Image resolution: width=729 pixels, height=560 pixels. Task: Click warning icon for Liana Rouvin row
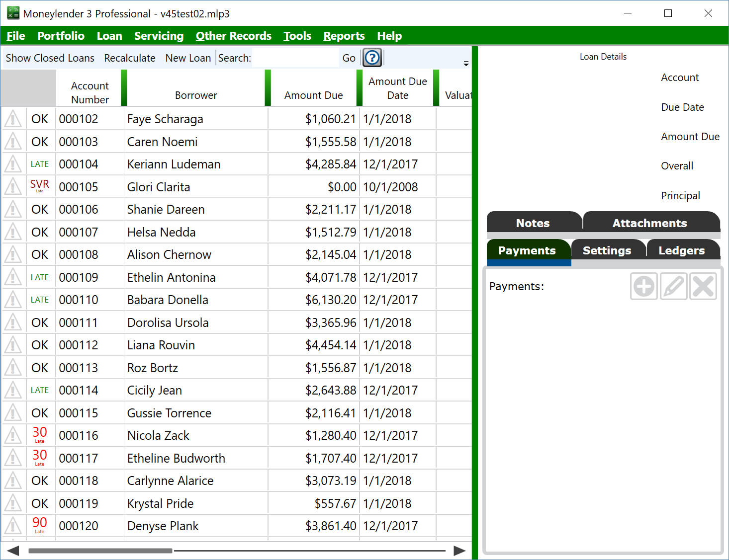click(13, 345)
